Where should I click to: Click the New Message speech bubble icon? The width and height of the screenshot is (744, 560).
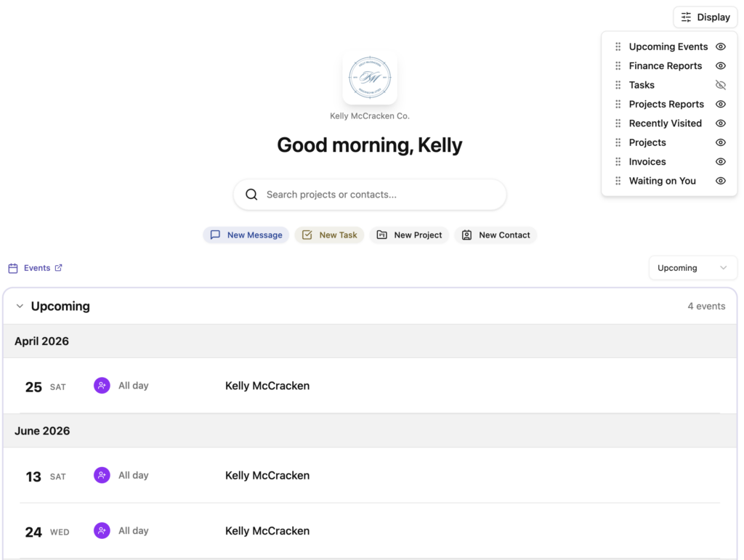(x=215, y=235)
